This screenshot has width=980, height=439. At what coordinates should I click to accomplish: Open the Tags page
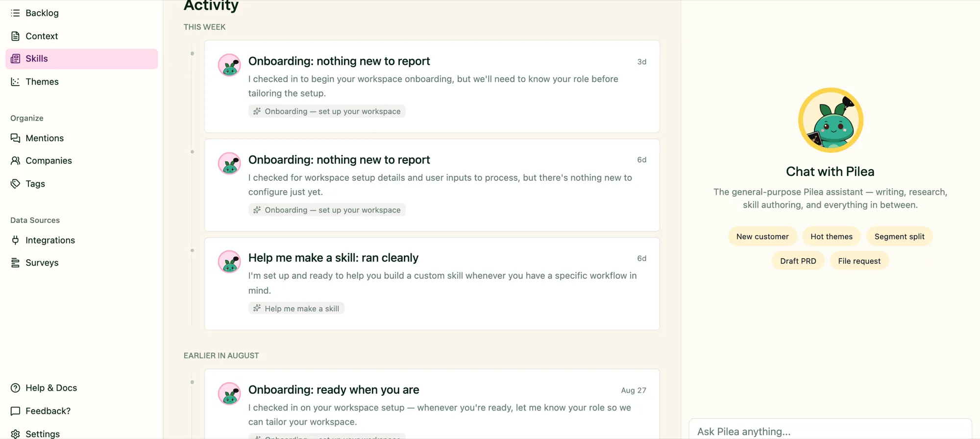[81, 184]
